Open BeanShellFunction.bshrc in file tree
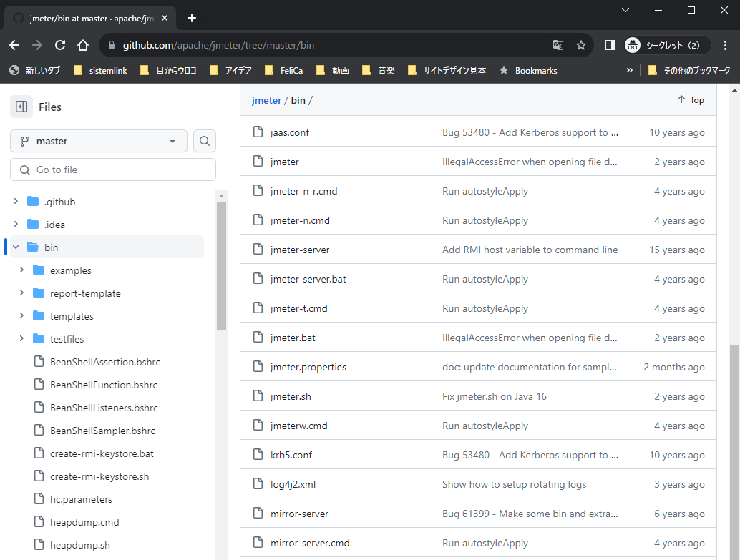 [103, 385]
